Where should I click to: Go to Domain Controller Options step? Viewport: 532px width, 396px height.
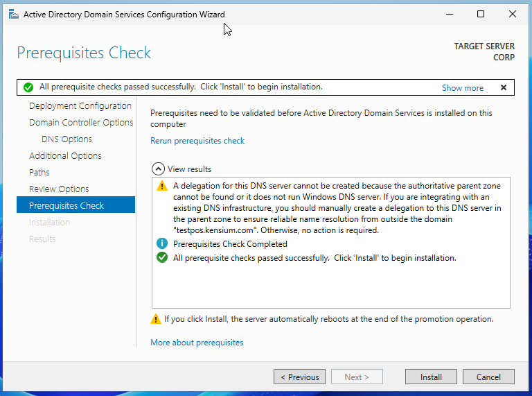(81, 122)
